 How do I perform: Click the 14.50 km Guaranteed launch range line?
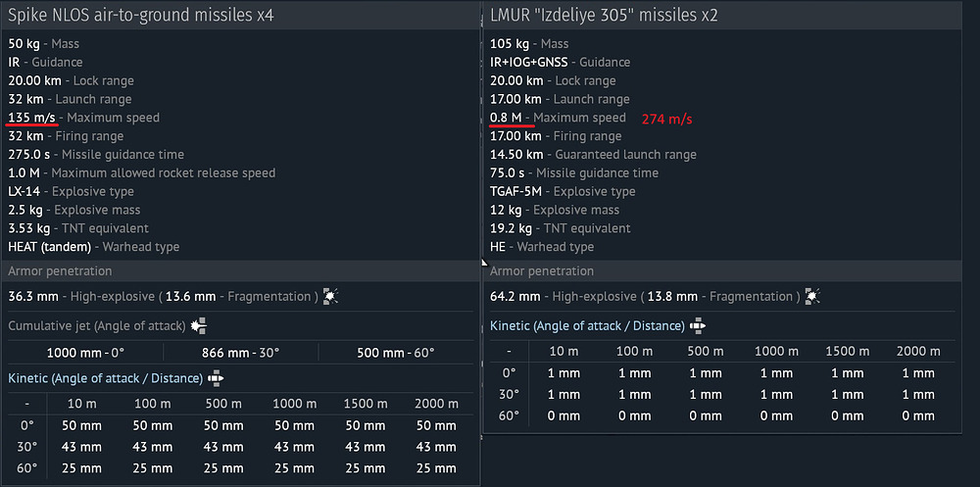593,155
